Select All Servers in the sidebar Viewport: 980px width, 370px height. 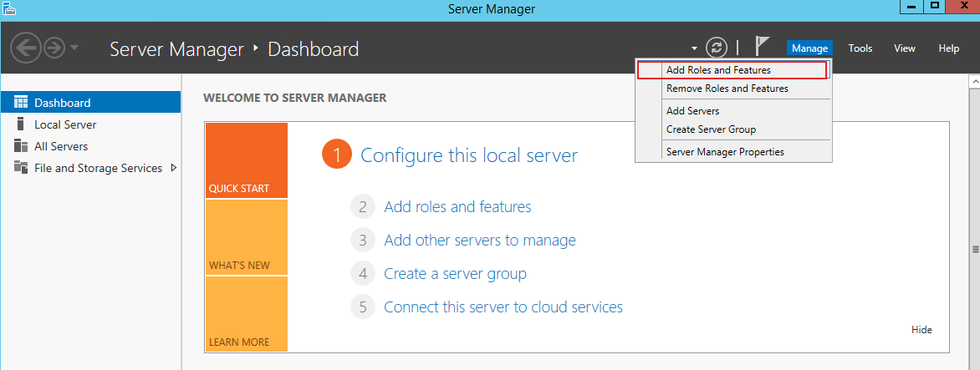click(90, 146)
